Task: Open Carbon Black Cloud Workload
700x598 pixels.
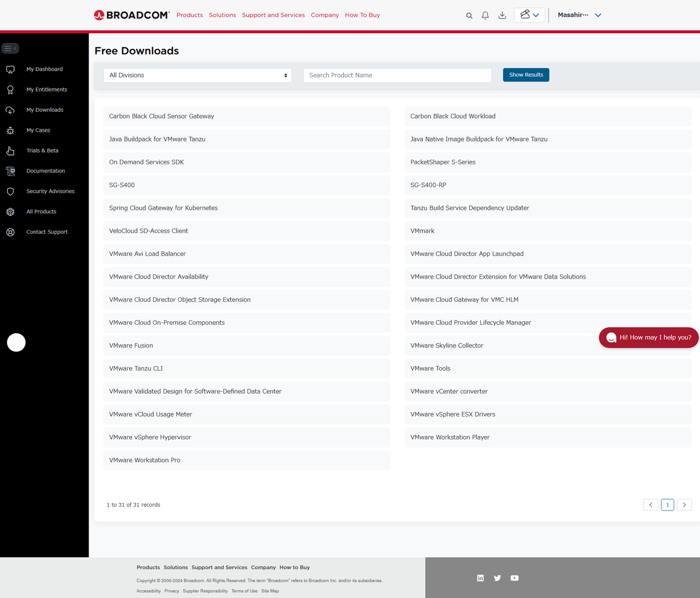Action: point(548,117)
